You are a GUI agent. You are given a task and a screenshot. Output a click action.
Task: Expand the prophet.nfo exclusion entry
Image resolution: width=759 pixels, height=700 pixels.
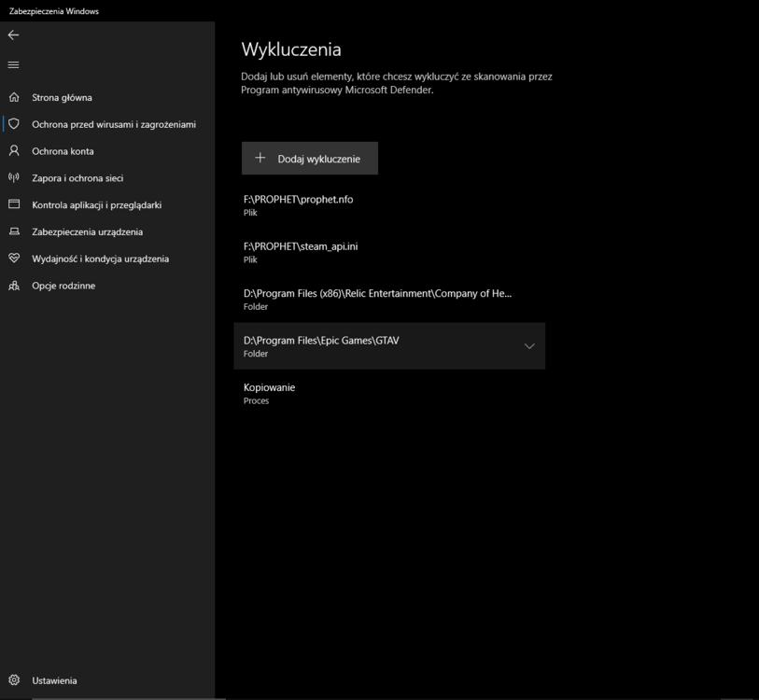coord(389,204)
